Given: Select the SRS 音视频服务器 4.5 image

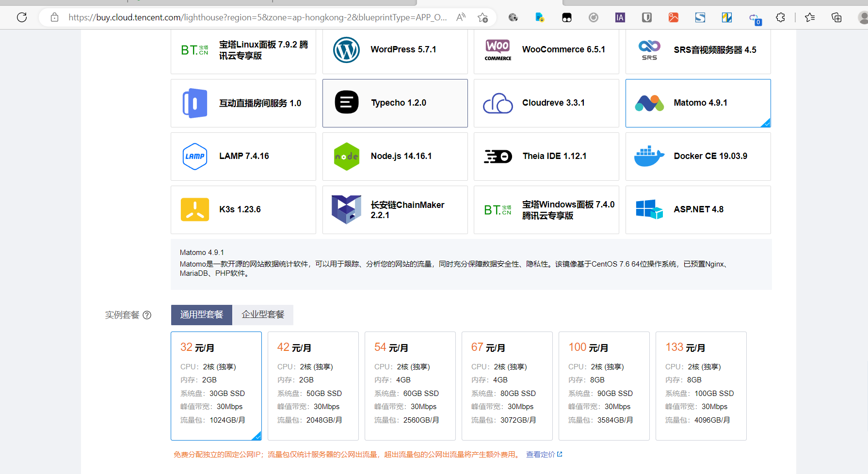Looking at the screenshot, I should click(x=698, y=49).
